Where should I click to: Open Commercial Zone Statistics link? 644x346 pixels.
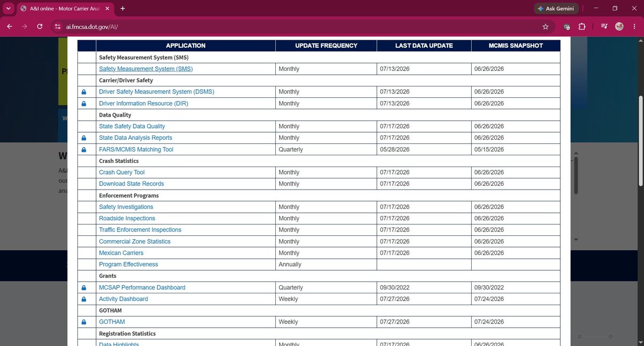(x=135, y=241)
